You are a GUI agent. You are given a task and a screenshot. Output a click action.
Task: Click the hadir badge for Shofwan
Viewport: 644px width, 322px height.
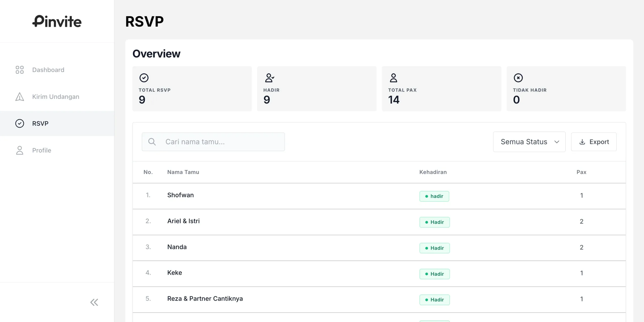(x=434, y=196)
